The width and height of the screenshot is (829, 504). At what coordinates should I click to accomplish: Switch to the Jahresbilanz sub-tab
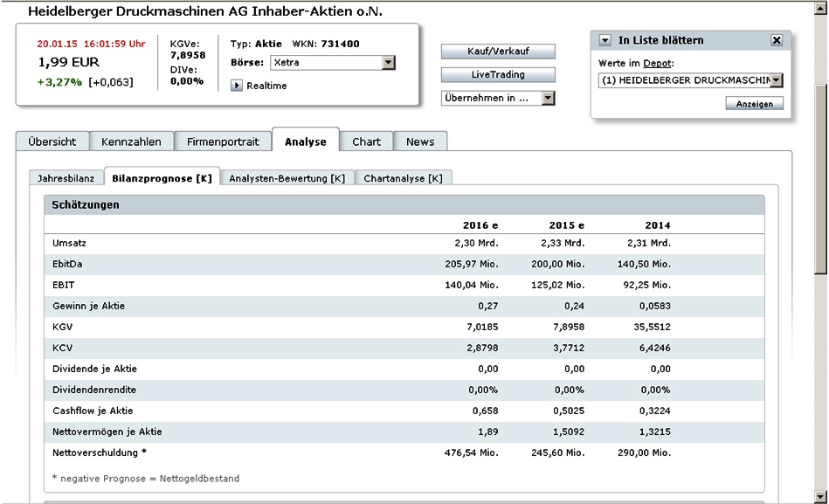66,178
